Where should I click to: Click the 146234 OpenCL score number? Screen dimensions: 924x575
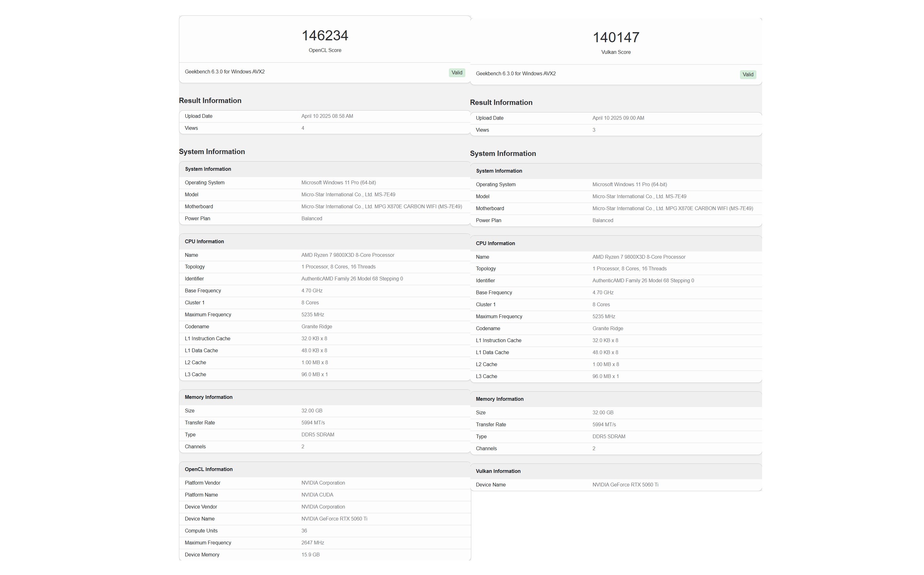(x=324, y=36)
